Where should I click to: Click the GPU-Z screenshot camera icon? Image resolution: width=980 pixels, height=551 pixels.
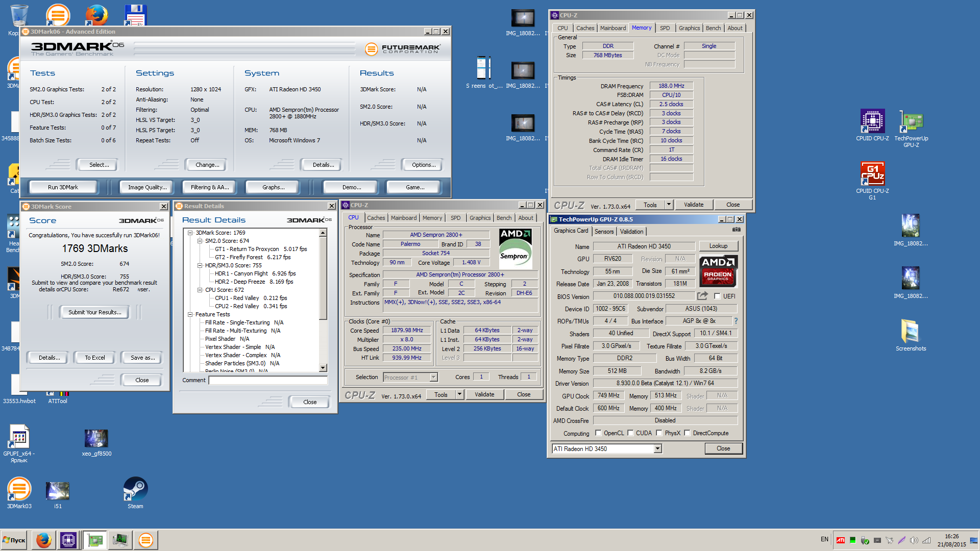point(736,230)
